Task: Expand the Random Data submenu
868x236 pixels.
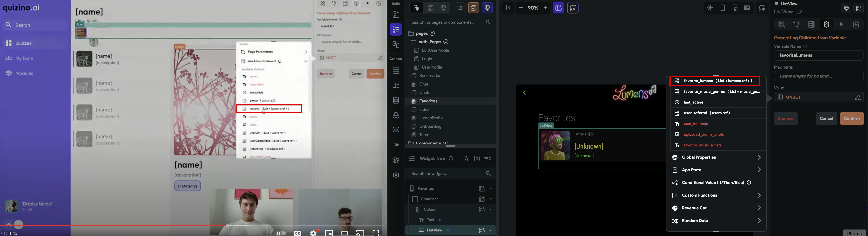Action: pyautogui.click(x=716, y=221)
